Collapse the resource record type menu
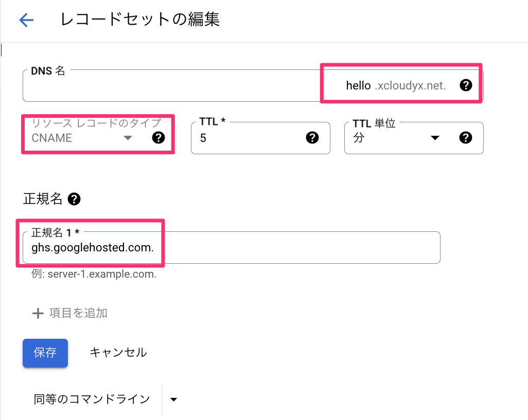This screenshot has width=528, height=420. [128, 138]
